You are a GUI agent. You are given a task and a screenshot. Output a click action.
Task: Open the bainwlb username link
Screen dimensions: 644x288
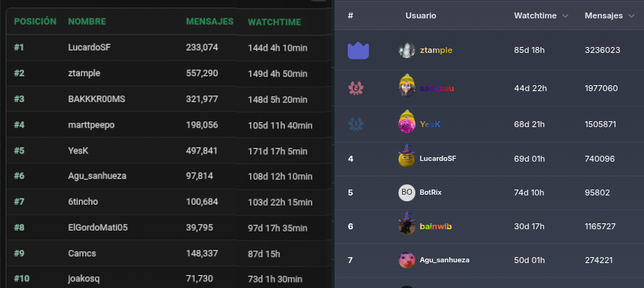[x=436, y=226]
